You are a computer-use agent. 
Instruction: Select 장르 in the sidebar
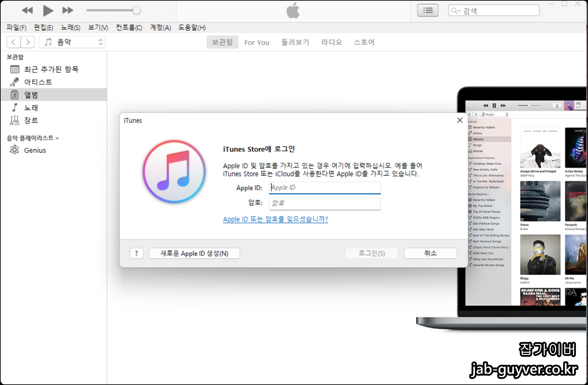click(54, 120)
